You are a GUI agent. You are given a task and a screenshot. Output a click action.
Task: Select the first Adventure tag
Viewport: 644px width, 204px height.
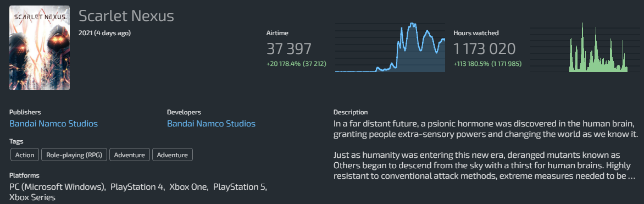coord(129,155)
